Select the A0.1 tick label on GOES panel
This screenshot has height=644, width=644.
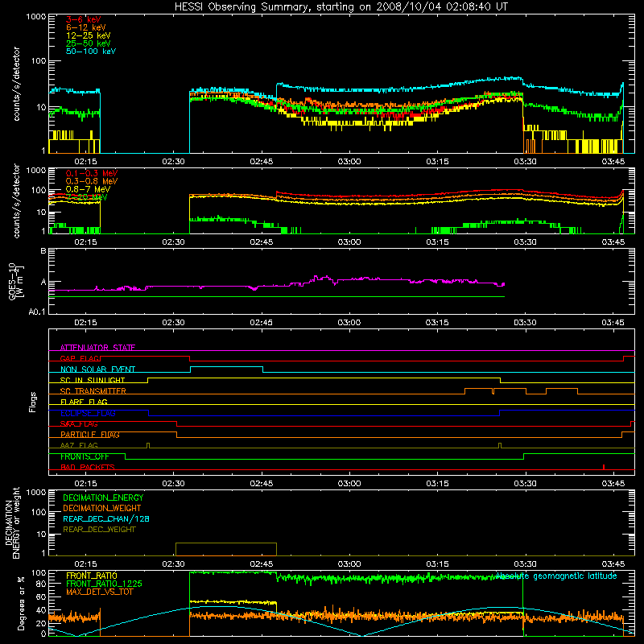(37, 312)
